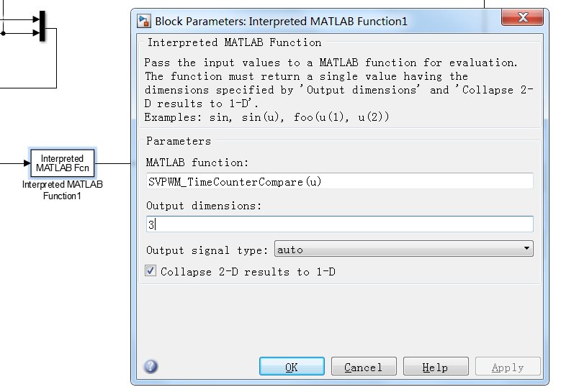The image size is (561, 392).
Task: Click the dropdown arrow next to auto
Action: [x=526, y=248]
